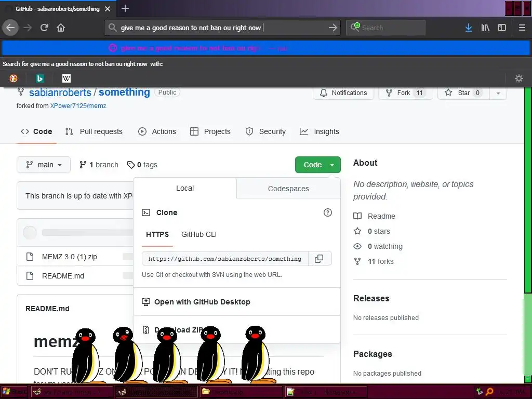This screenshot has width=532, height=399.
Task: Click Open with GitHub Desktop
Action: pos(202,302)
